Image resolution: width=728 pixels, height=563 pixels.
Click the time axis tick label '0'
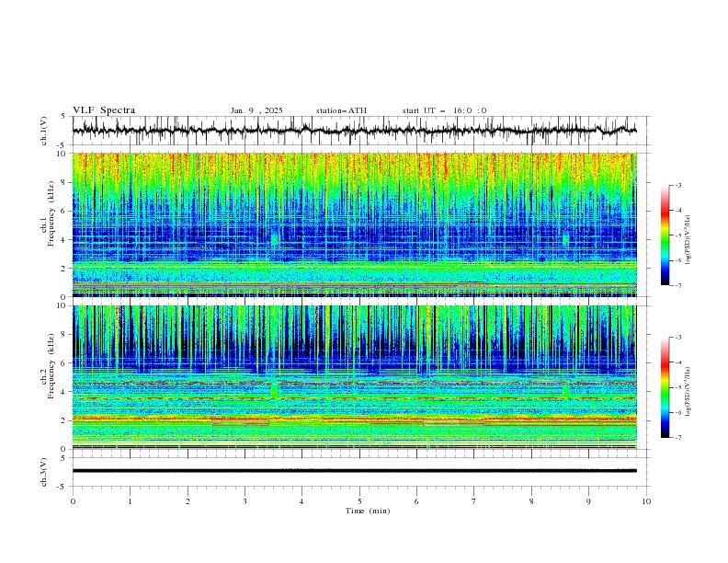coord(73,501)
